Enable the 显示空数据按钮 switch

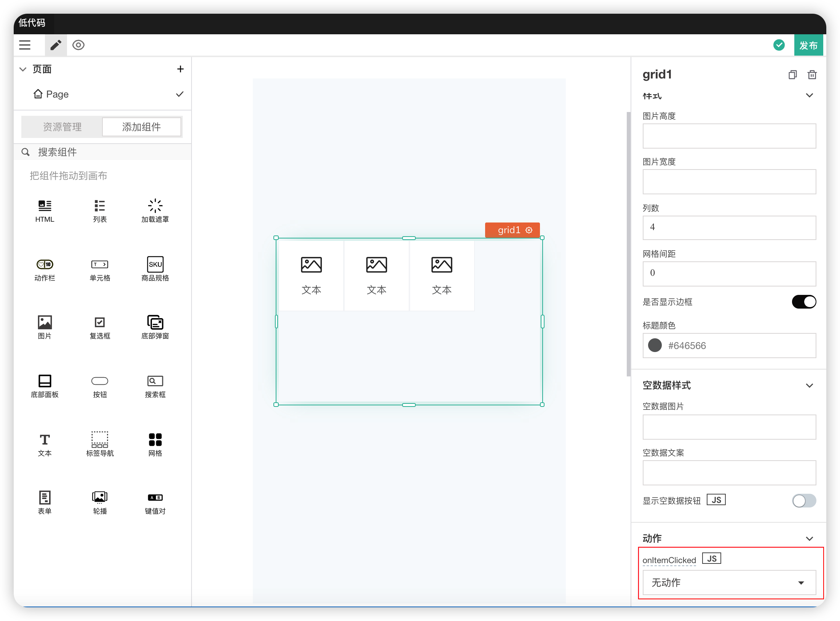[x=803, y=501]
